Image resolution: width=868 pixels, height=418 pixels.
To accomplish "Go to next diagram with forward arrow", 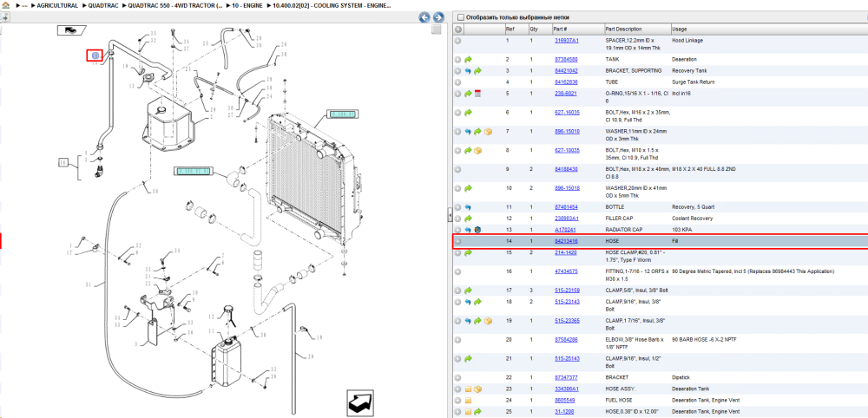I will 437,17.
